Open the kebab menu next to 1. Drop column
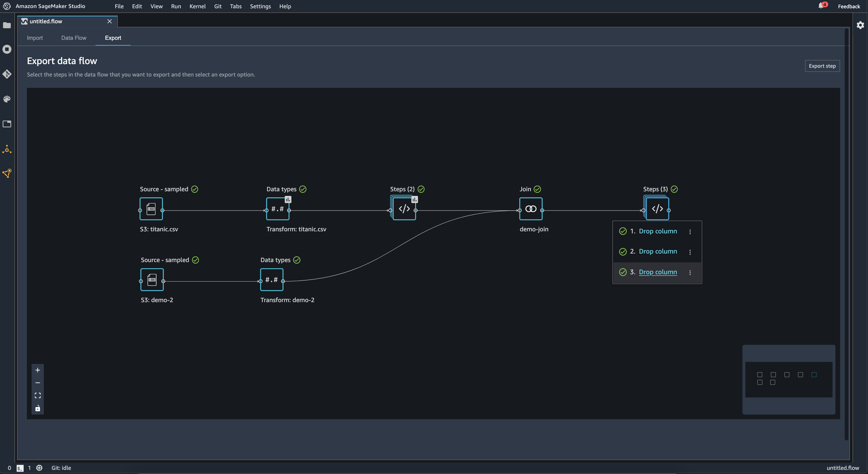The width and height of the screenshot is (868, 474). [x=690, y=231]
